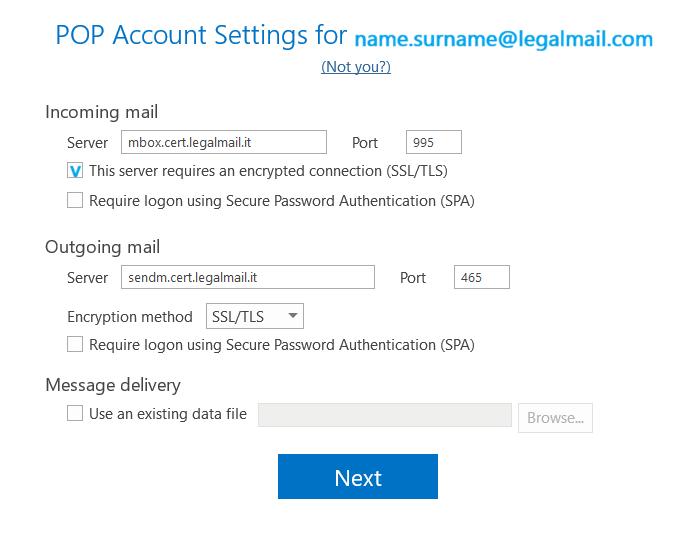Enable SPA logon under Outgoing mail
Screen dimensions: 691x557
[75, 344]
